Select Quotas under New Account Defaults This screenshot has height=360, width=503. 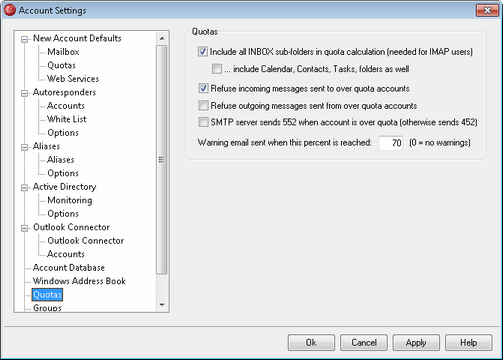coord(61,65)
